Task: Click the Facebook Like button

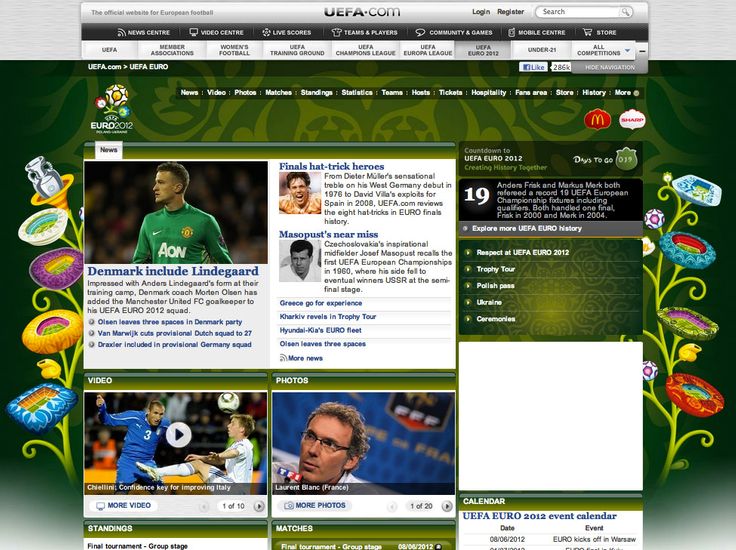Action: tap(533, 67)
